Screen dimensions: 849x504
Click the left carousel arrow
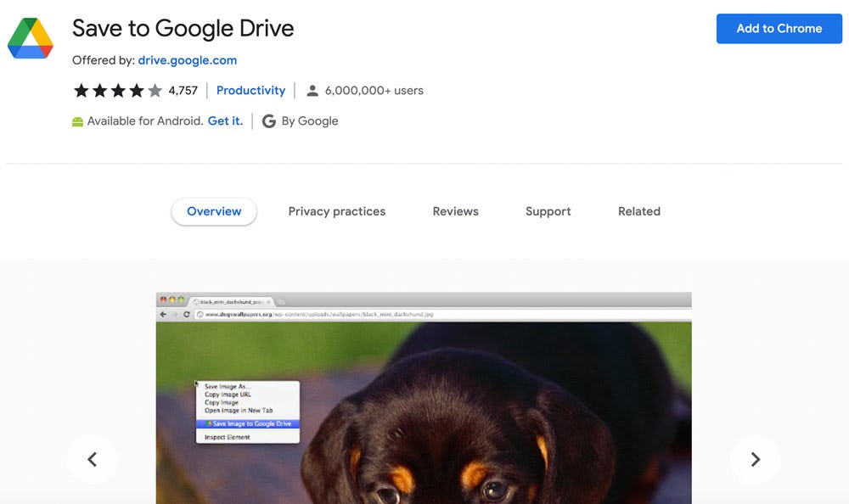93,459
